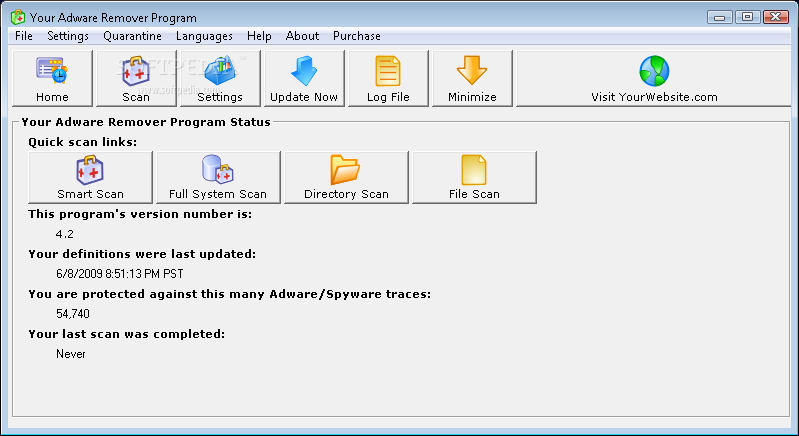Close the Adware Remover window
Viewport: 799px width, 436px height.
pos(776,17)
